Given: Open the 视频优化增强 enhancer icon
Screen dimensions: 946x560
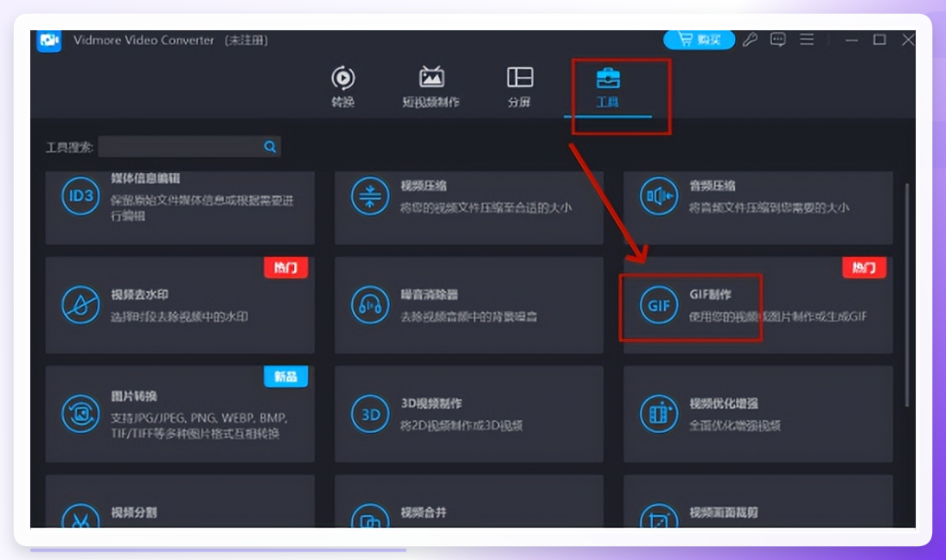Looking at the screenshot, I should click(659, 414).
